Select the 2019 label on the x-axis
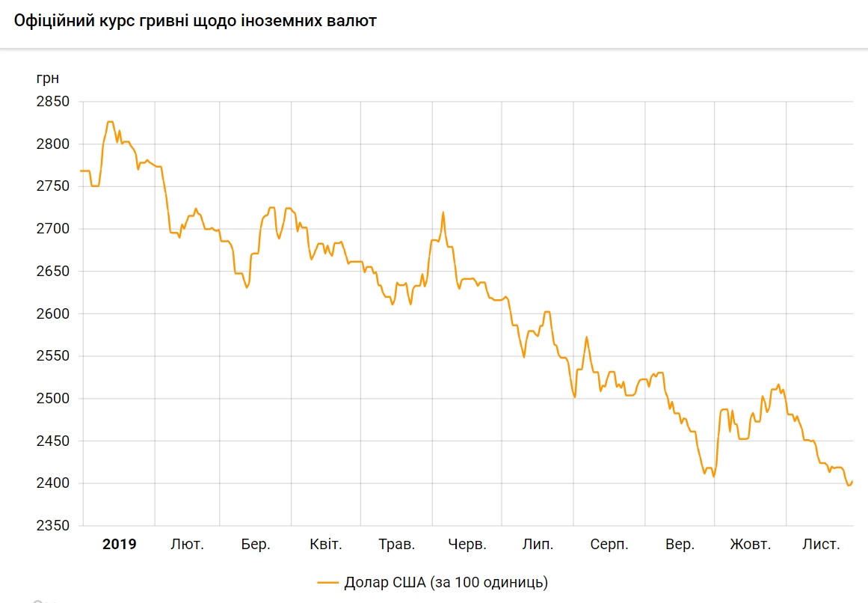Screen dimensions: 868x603 [x=120, y=545]
